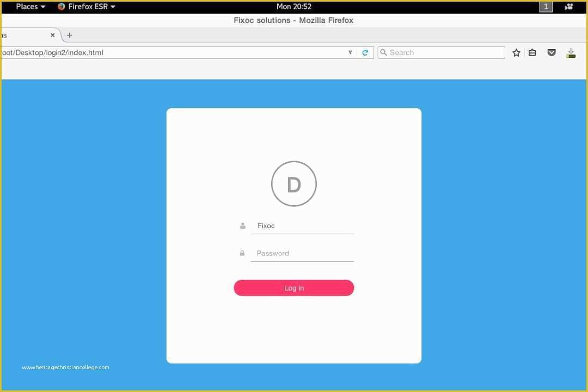Switch to the Fixoc solutions browser tab
The width and height of the screenshot is (588, 392).
pos(24,35)
